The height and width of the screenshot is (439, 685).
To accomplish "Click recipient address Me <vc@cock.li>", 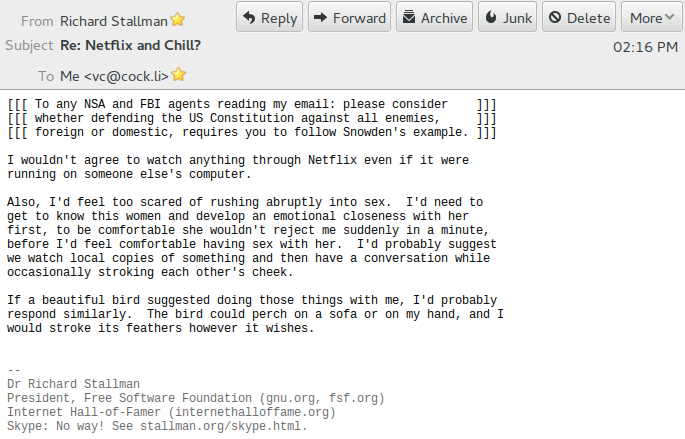I will [x=114, y=75].
